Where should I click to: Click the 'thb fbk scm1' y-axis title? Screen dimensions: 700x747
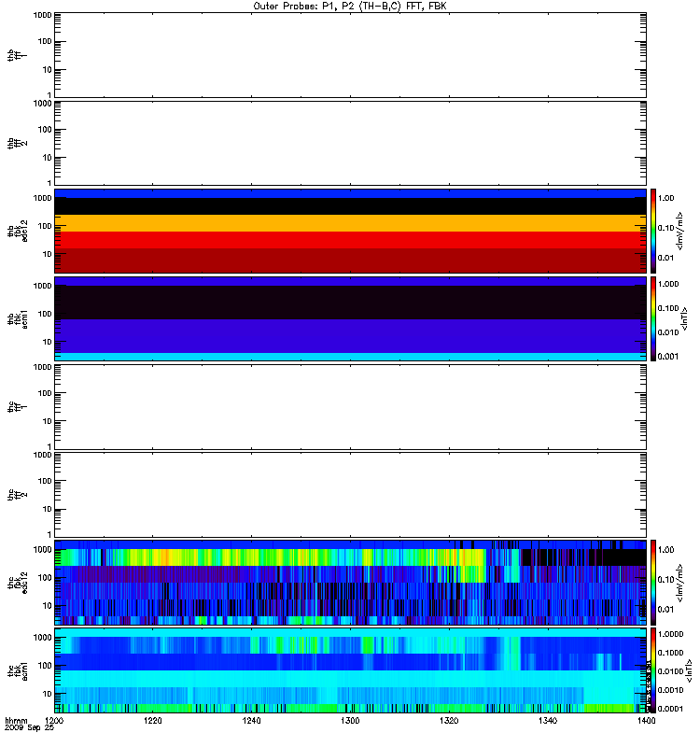click(18, 319)
